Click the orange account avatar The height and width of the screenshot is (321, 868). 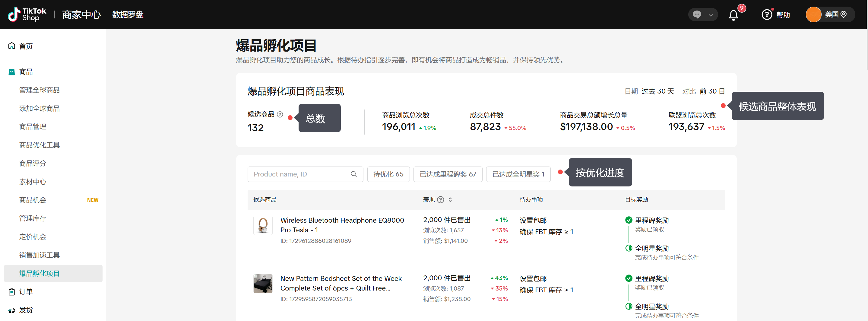(813, 14)
